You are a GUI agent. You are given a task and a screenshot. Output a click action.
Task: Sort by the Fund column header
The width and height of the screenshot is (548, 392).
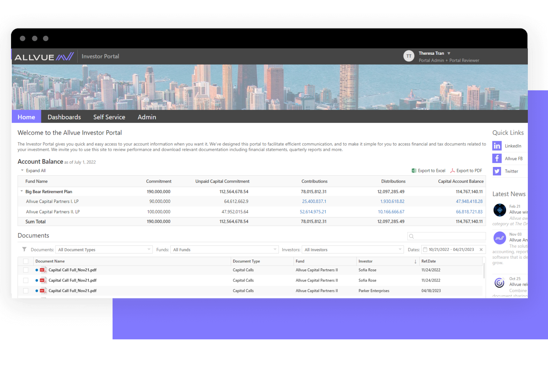[300, 261]
